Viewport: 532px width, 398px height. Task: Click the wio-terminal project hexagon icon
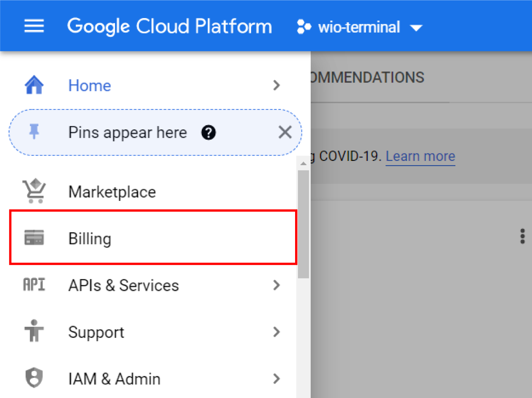[304, 27]
